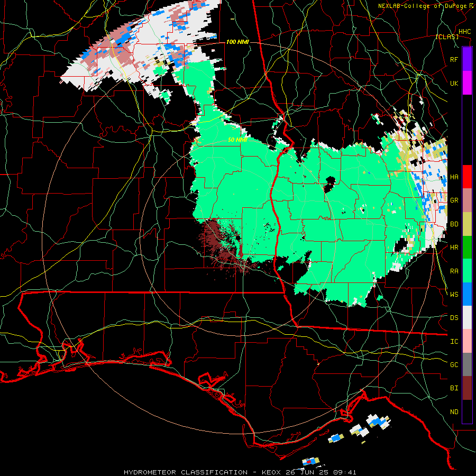This screenshot has width=476, height=476.
Task: Click the 50 NMI range ring label
Action: pyautogui.click(x=237, y=140)
